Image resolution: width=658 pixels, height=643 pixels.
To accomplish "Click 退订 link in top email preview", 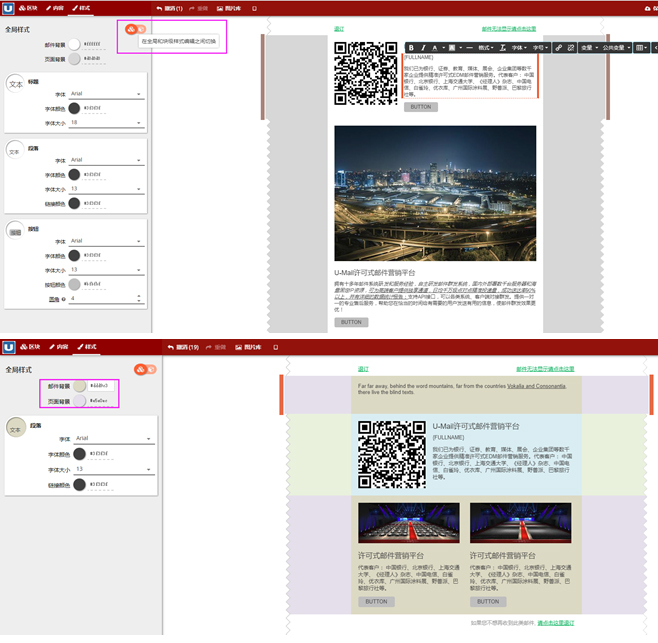I will [x=339, y=29].
